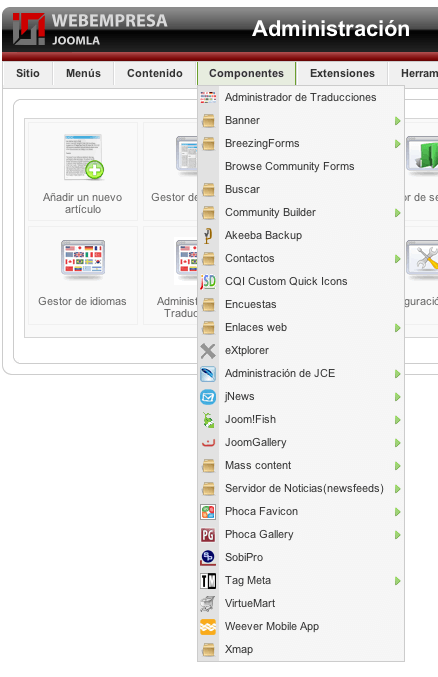
Task: Open Añadir un nuevo artículo quick icon
Action: click(x=83, y=171)
